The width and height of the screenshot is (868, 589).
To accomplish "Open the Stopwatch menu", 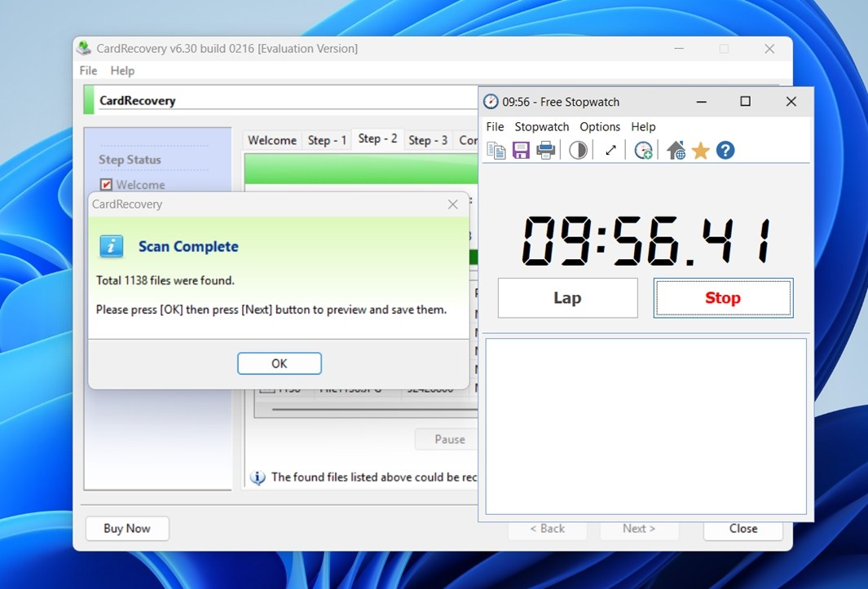I will (x=541, y=126).
